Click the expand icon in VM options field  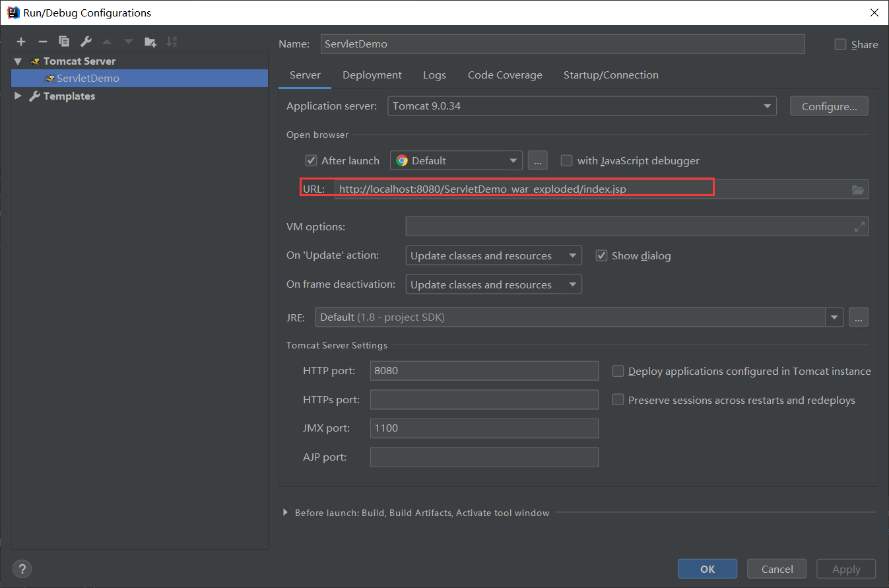pos(859,226)
